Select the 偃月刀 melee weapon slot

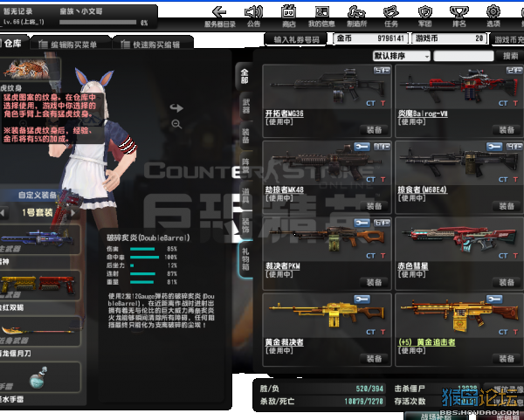coord(39,331)
